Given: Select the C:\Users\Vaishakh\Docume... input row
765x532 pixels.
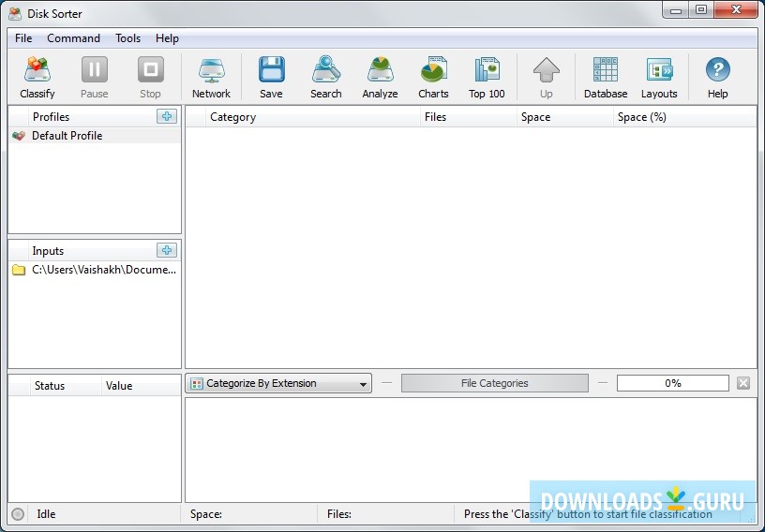Looking at the screenshot, I should [x=95, y=270].
